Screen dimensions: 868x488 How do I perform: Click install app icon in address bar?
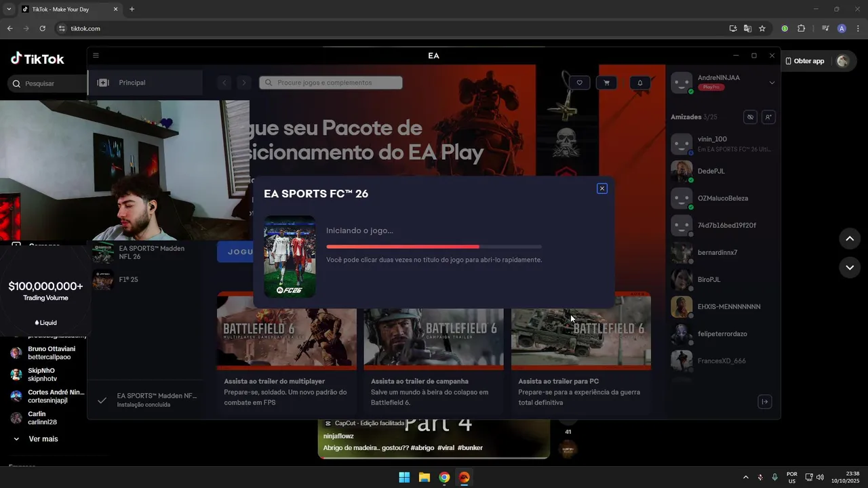pyautogui.click(x=733, y=28)
